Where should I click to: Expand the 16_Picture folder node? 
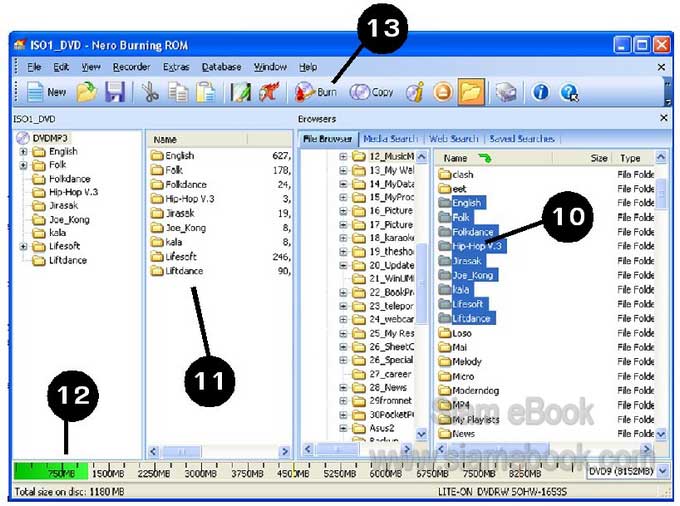click(343, 211)
